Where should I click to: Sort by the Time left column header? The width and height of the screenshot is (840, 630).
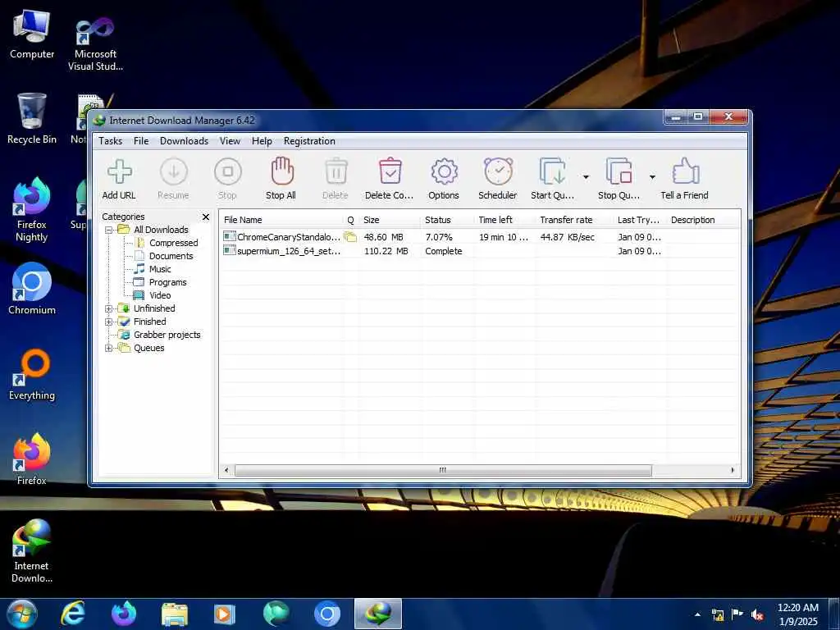click(x=505, y=220)
